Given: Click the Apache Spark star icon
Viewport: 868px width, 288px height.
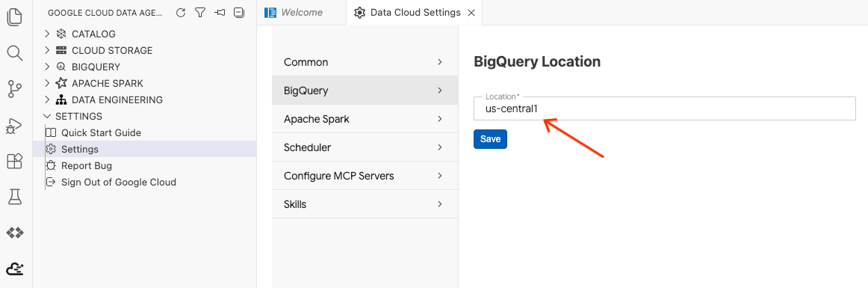Looking at the screenshot, I should 61,83.
